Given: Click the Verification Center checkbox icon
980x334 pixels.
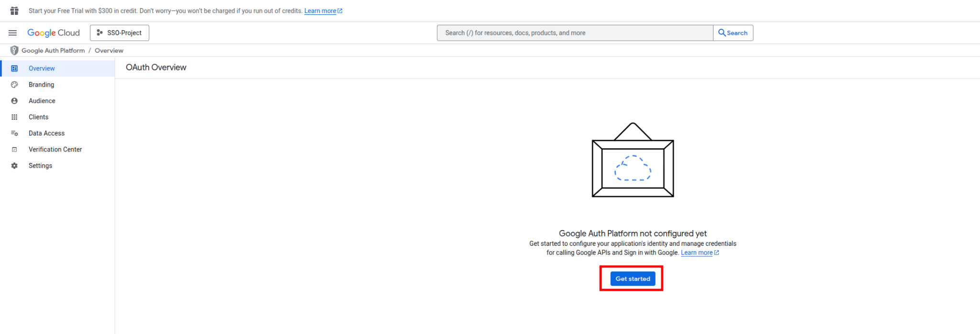Looking at the screenshot, I should (14, 150).
